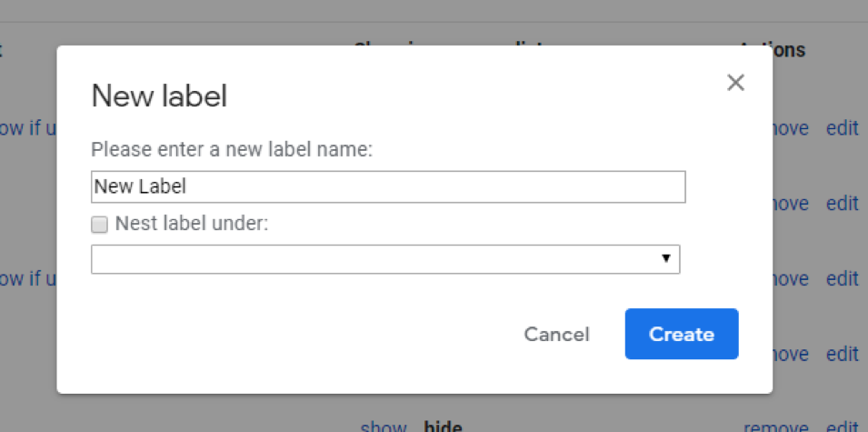Screen dimensions: 868x432
Task: Click the blue Create button
Action: [x=682, y=334]
